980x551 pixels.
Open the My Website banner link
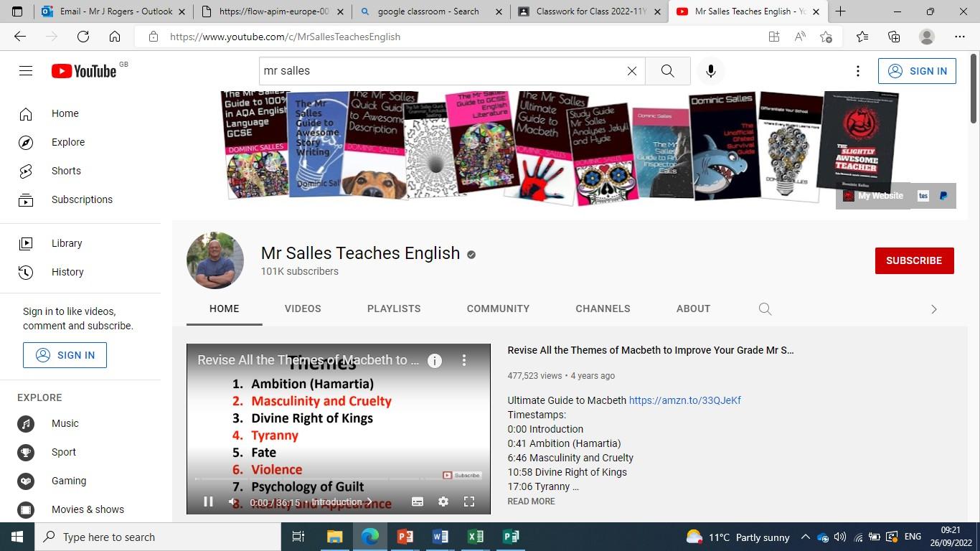click(873, 196)
